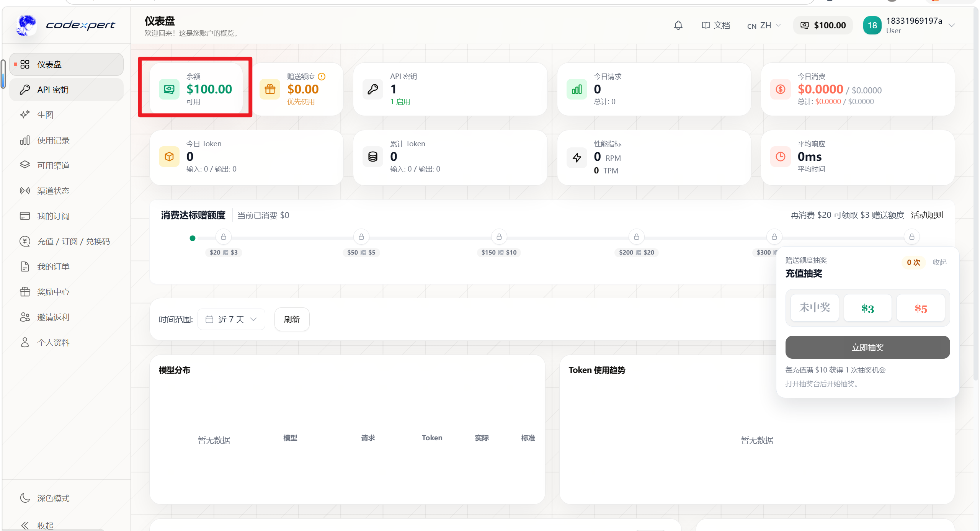This screenshot has height=531, width=980.
Task: Click the cube icon in 今日 Token card
Action: pyautogui.click(x=169, y=157)
